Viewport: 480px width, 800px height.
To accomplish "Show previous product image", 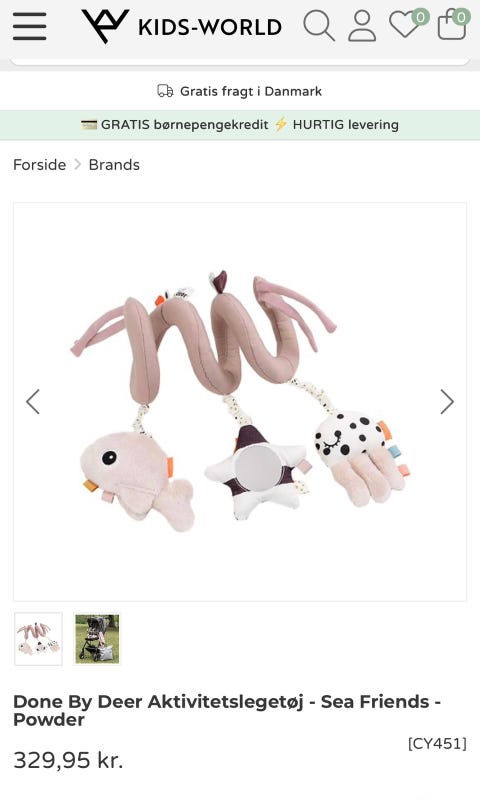I will [33, 402].
